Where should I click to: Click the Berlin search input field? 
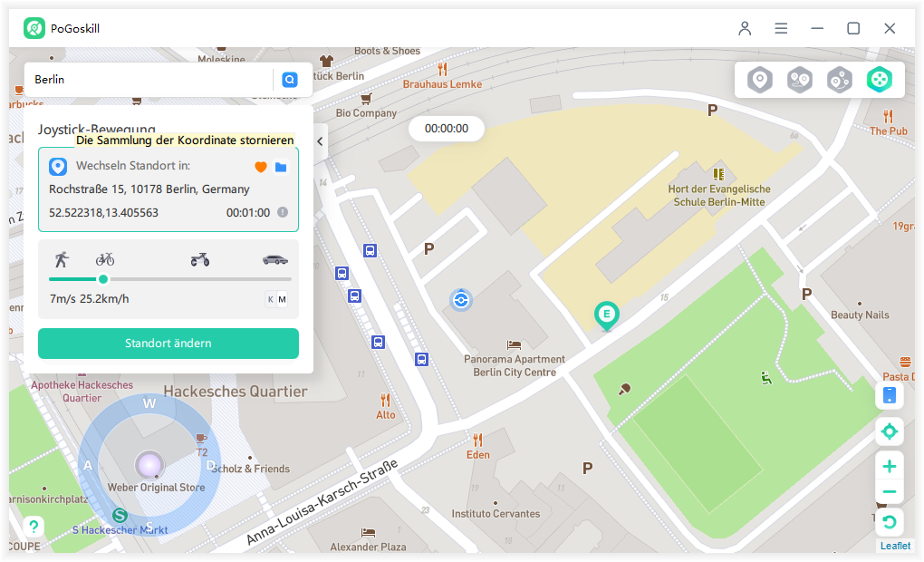(x=150, y=80)
